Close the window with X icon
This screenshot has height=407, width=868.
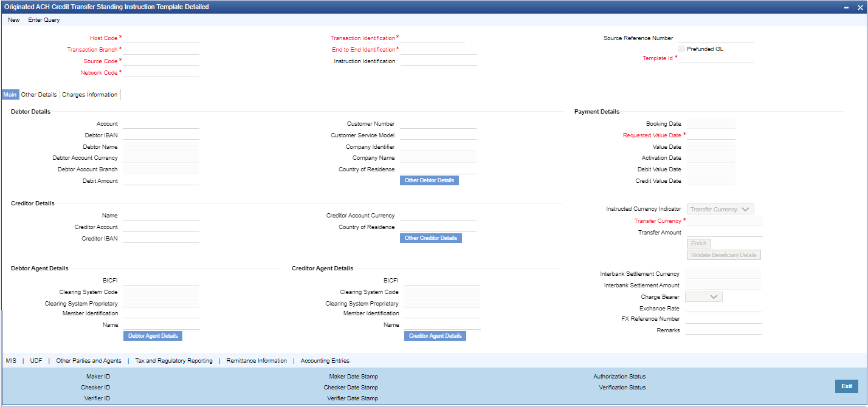[859, 7]
